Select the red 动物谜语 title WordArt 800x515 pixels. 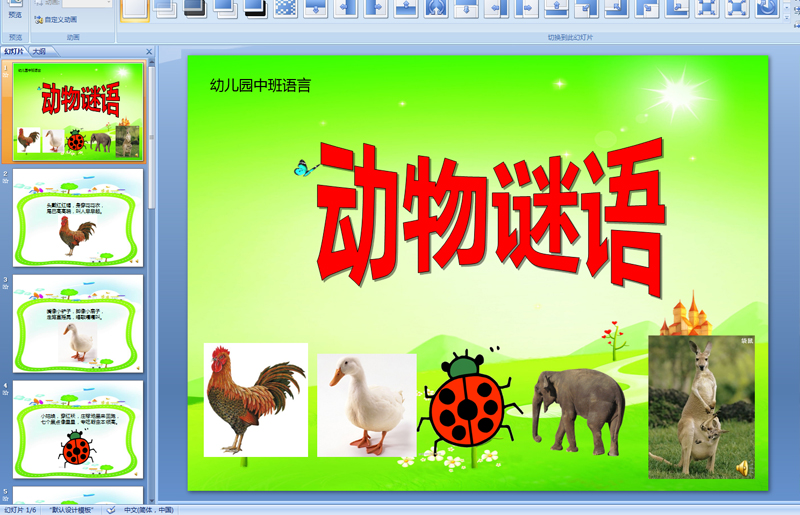(x=491, y=217)
